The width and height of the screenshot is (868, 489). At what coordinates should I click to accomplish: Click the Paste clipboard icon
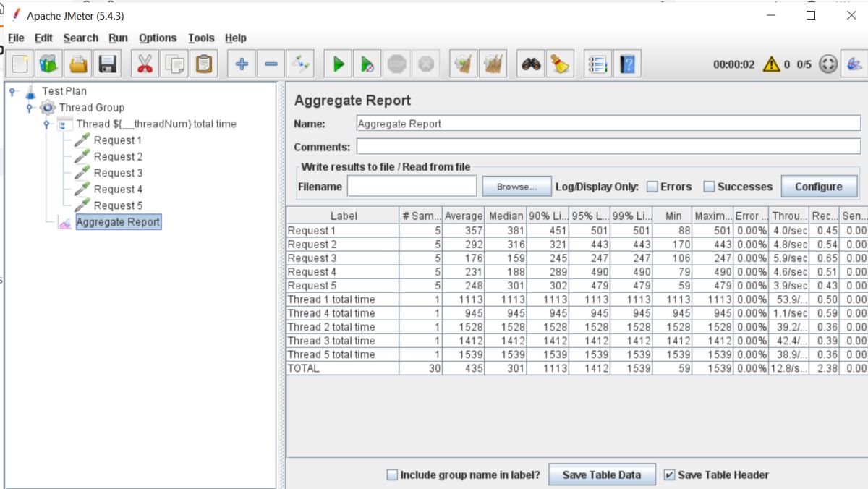tap(204, 64)
